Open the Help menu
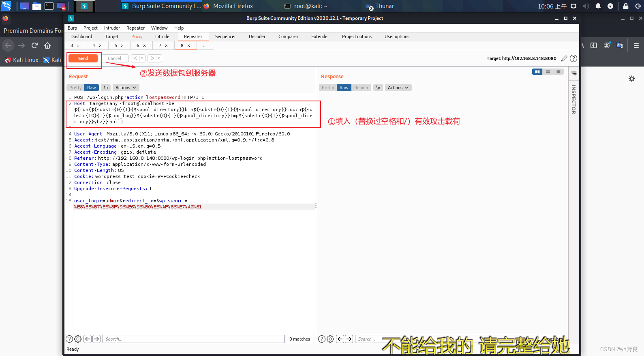Screen dimensions: 644x356 pyautogui.click(x=179, y=28)
